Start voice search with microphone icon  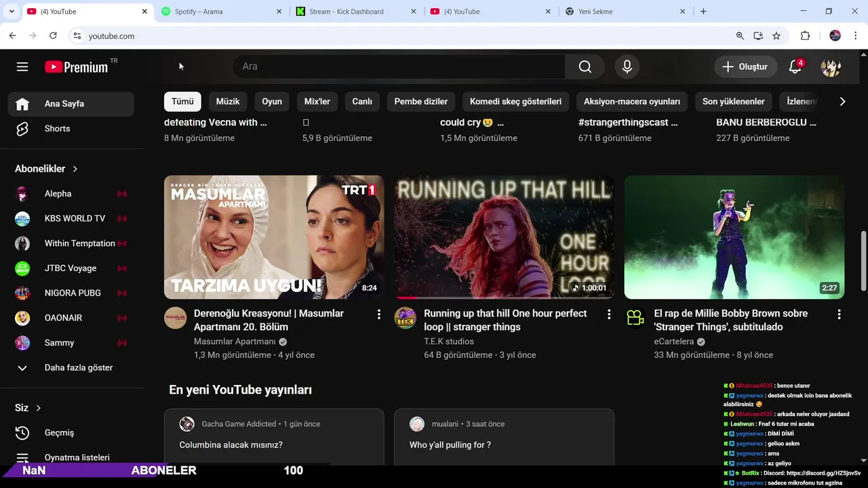tap(627, 66)
